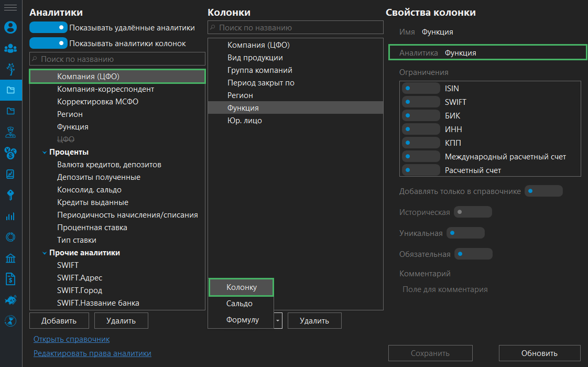
Task: Toggle 'Показывать удалённые аналитики' switch
Action: [49, 27]
